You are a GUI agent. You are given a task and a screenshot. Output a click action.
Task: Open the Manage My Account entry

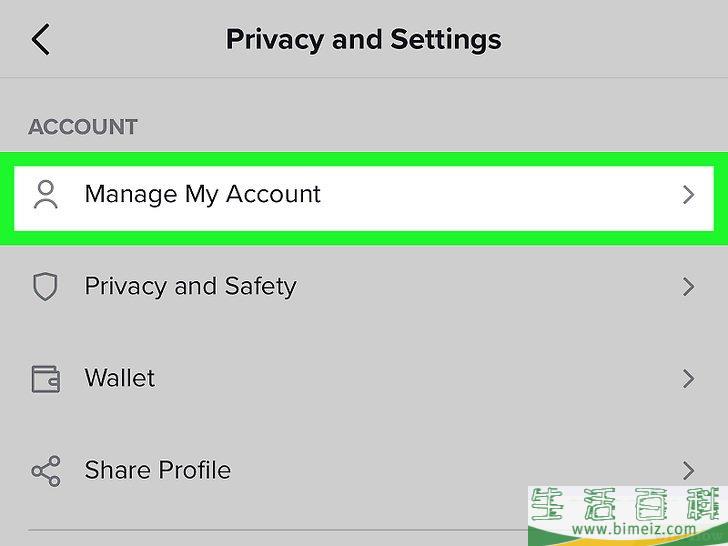click(364, 198)
